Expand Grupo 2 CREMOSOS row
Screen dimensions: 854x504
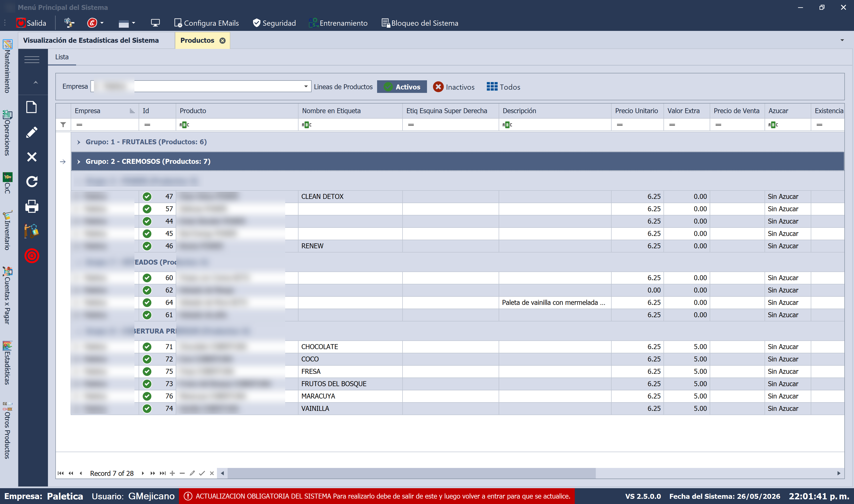coord(79,162)
